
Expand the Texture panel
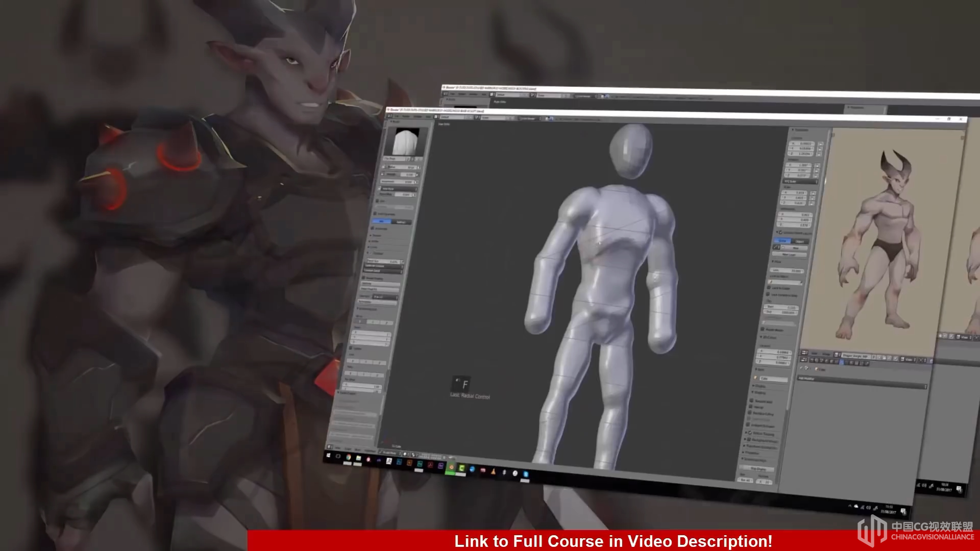coord(376,235)
